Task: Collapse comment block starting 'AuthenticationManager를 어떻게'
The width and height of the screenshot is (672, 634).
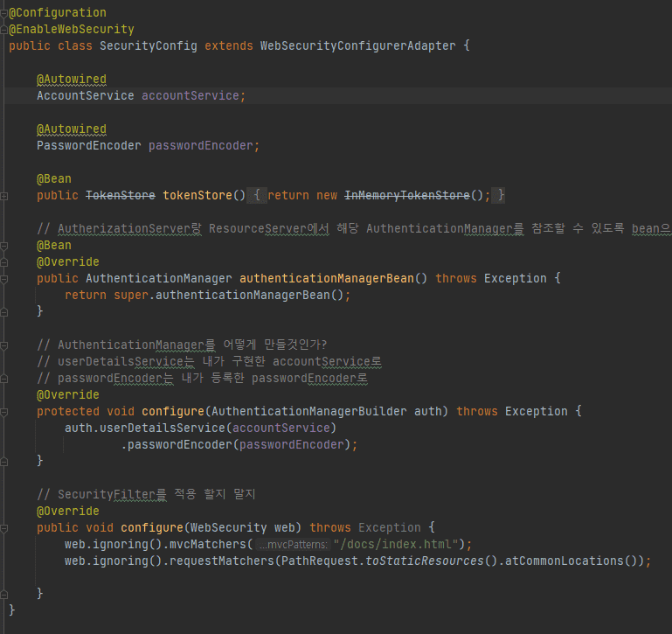Action: [x=3, y=345]
